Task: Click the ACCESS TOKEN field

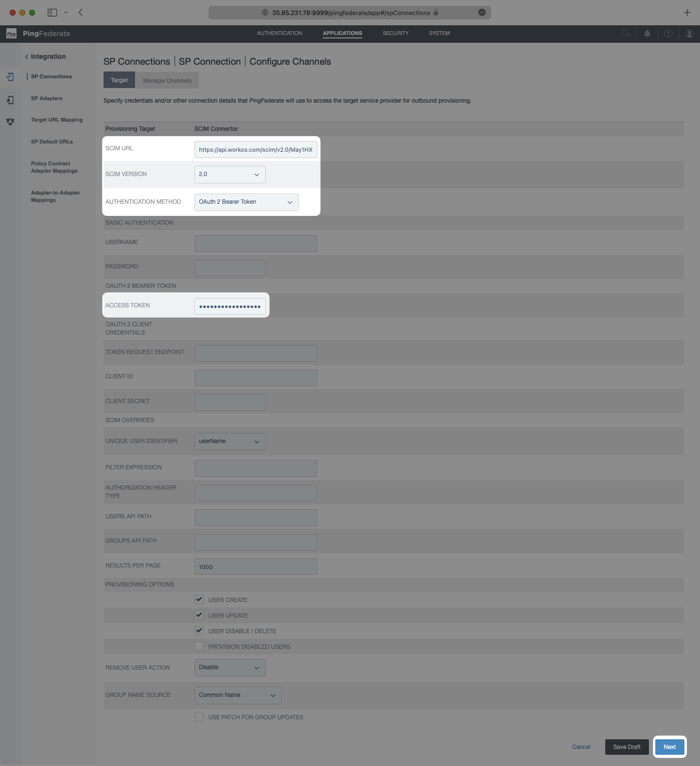Action: [230, 306]
